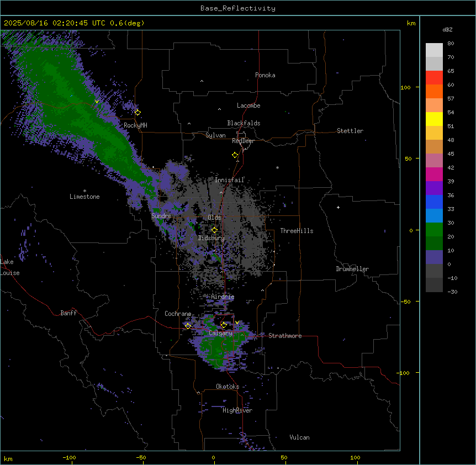Click the -100 tick on the bottom horizontal axis
The width and height of the screenshot is (476, 465).
pos(69,457)
